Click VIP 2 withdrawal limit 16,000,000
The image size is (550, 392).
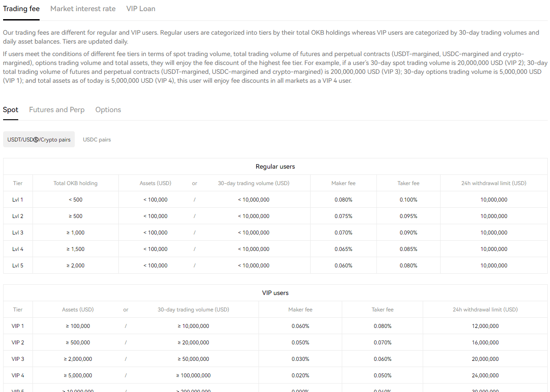[x=485, y=343]
